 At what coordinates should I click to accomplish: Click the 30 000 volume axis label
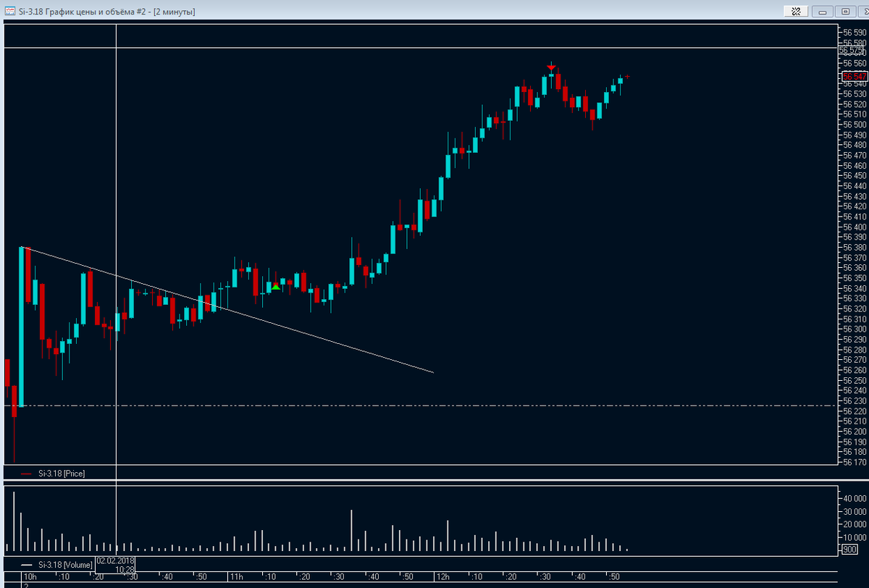(853, 512)
